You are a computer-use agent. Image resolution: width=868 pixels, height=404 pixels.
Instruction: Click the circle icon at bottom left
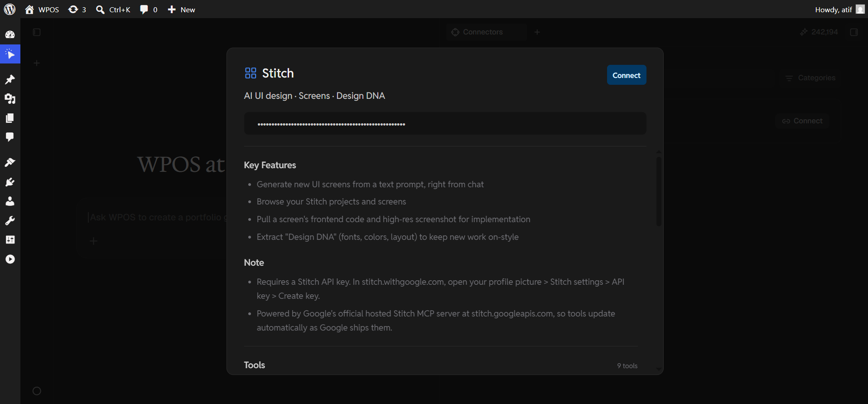(x=37, y=391)
